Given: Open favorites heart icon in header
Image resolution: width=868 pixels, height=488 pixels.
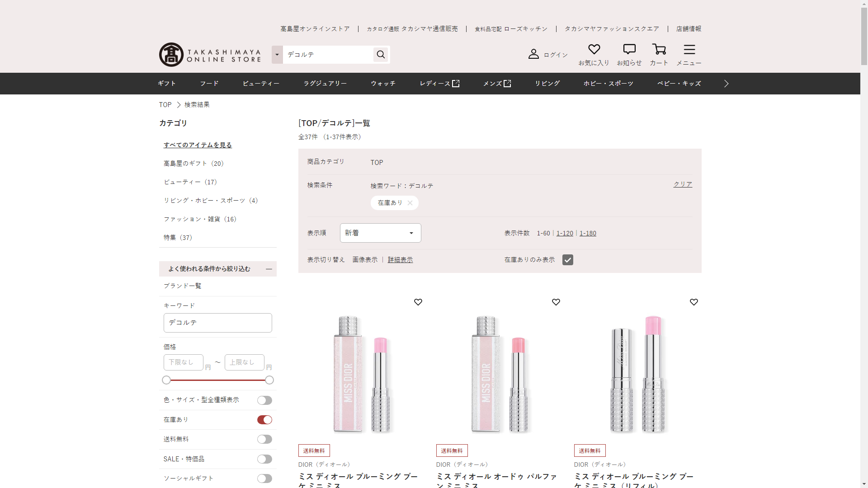Looking at the screenshot, I should (594, 49).
